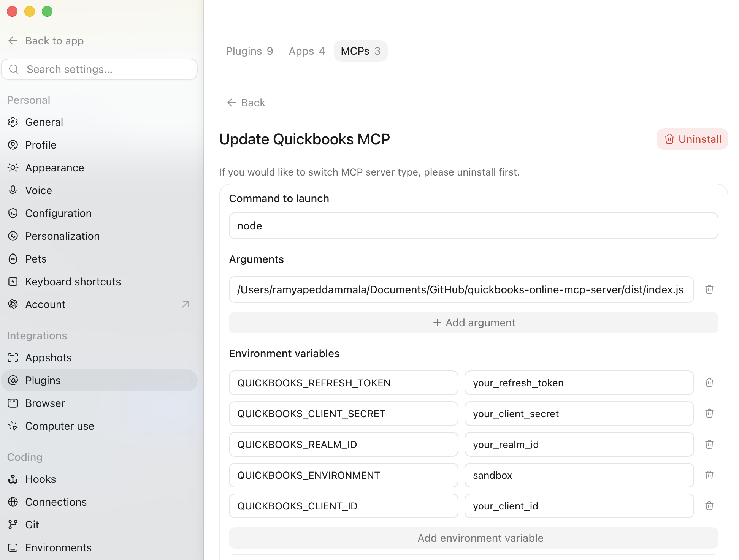
Task: Edit the index.js argument path field
Action: (x=461, y=289)
